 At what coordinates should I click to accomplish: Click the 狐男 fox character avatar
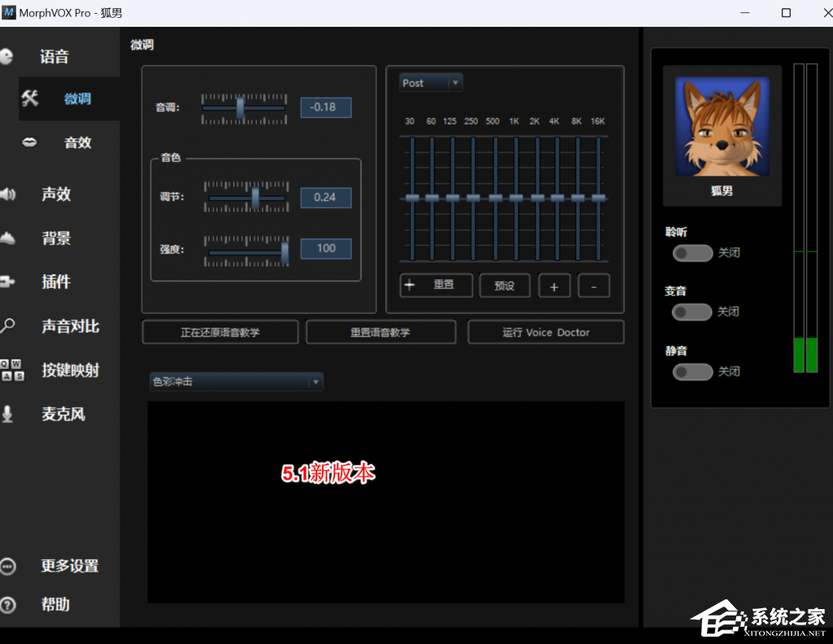[722, 126]
